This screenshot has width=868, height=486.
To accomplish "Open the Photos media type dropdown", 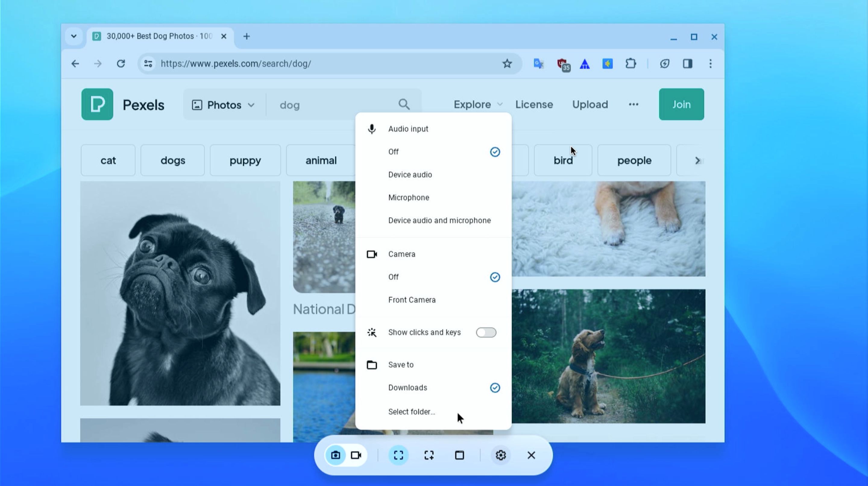I will pos(222,105).
